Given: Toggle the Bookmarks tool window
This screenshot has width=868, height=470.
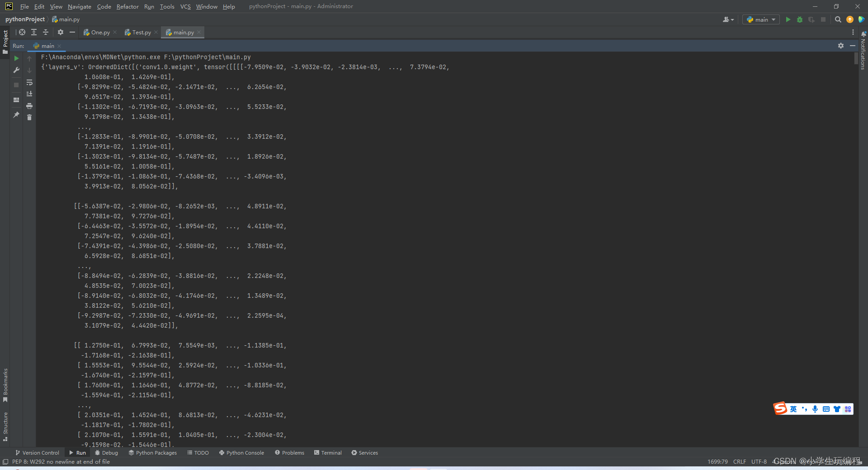Looking at the screenshot, I should point(5,385).
